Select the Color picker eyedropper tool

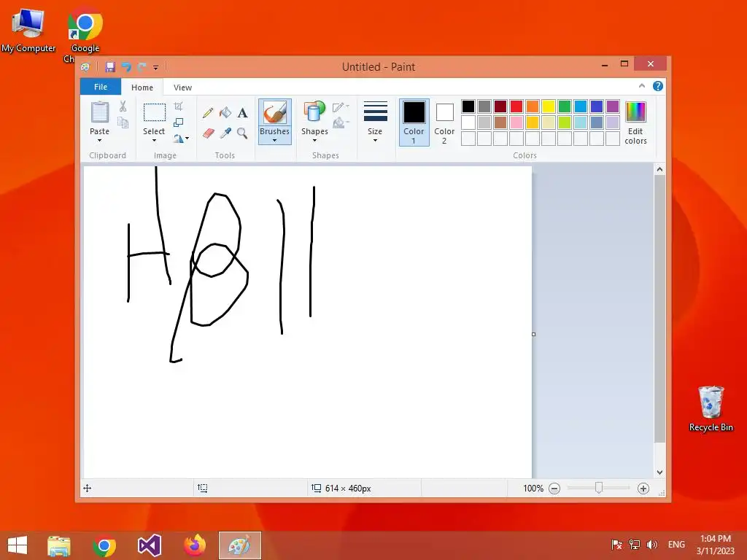pos(225,133)
